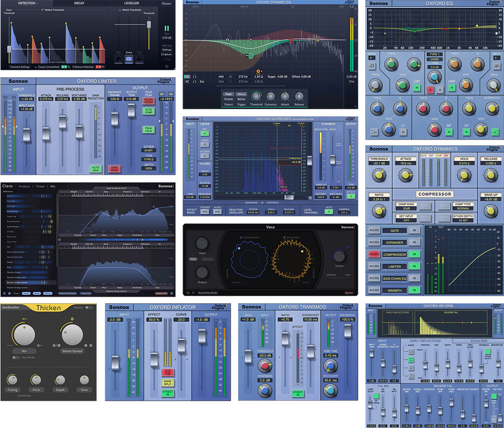Click the Kick drum pad icon
Image resolution: width=504 pixels, height=428 pixels.
point(118,59)
